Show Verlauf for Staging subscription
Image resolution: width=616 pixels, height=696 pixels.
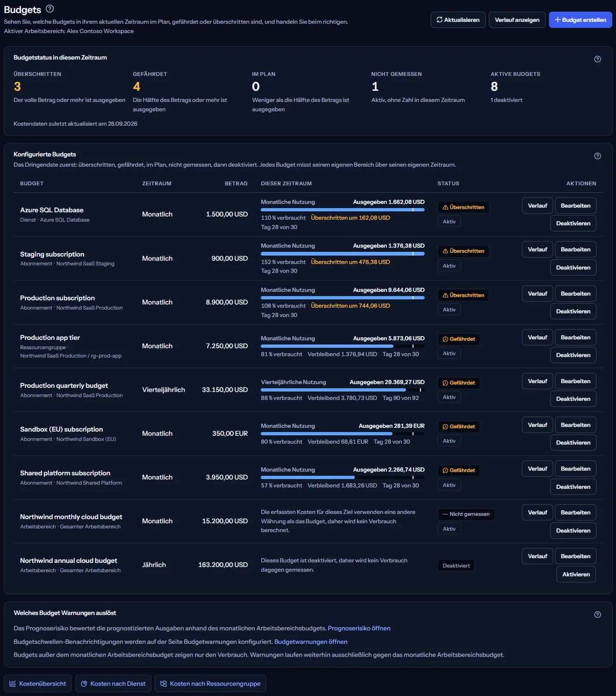tap(537, 250)
